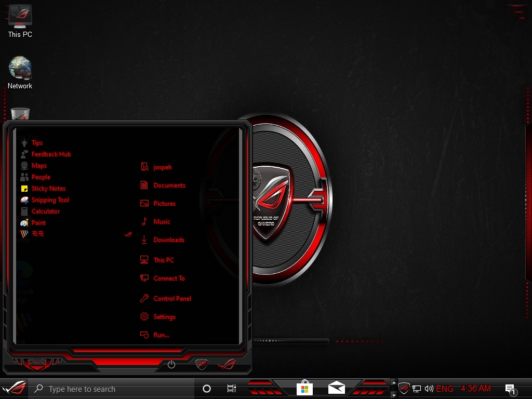532x399 pixels.
Task: Open Paint from the start menu
Action: [x=38, y=222]
